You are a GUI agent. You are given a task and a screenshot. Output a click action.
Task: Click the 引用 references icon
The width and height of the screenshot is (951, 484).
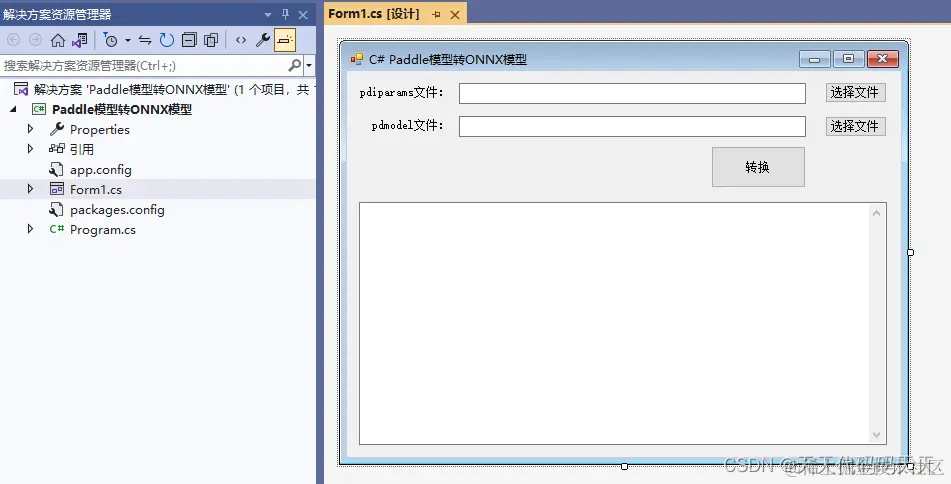click(56, 148)
